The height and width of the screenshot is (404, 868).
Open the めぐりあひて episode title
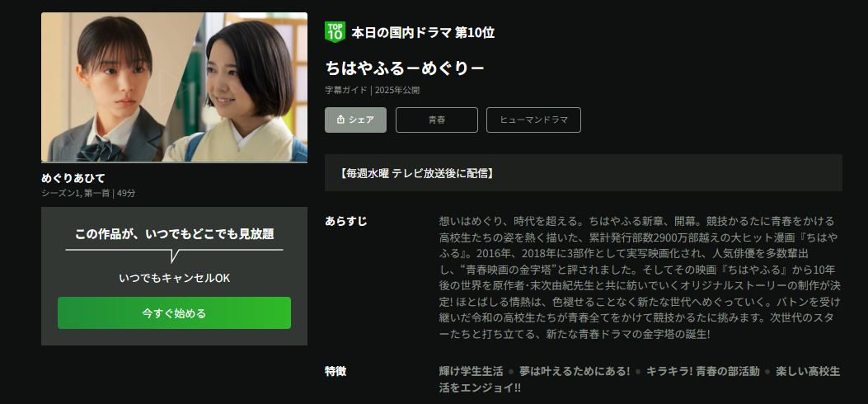pos(73,178)
